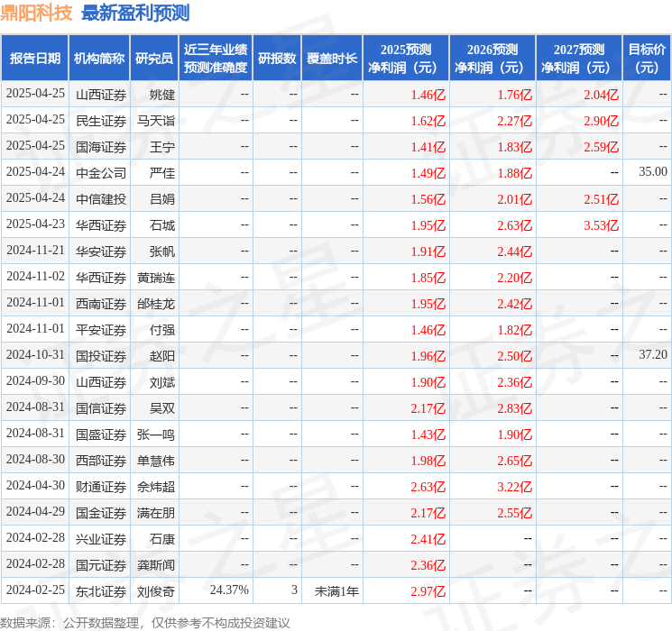Click analyst name 王宁
672x631 pixels.
tap(162, 147)
